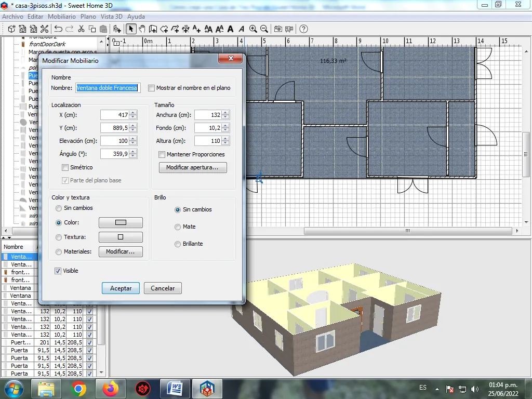Choose the Create walls tool
Image resolution: width=532 pixels, height=399 pixels.
pos(153,29)
